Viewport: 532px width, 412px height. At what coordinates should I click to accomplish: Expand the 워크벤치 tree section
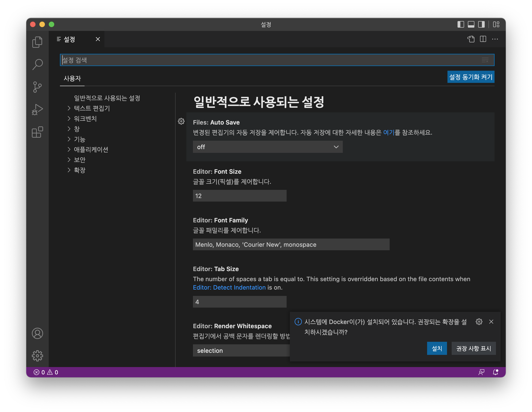click(85, 119)
